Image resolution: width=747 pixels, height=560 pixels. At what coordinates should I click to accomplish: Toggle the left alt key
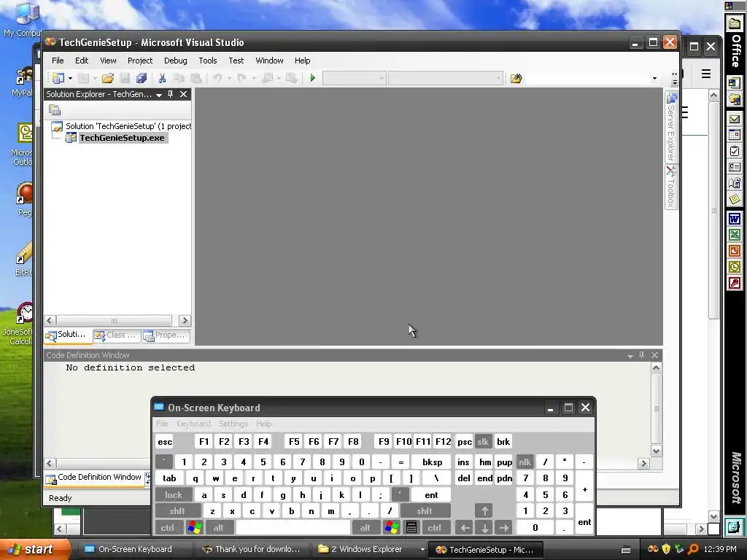pyautogui.click(x=218, y=528)
